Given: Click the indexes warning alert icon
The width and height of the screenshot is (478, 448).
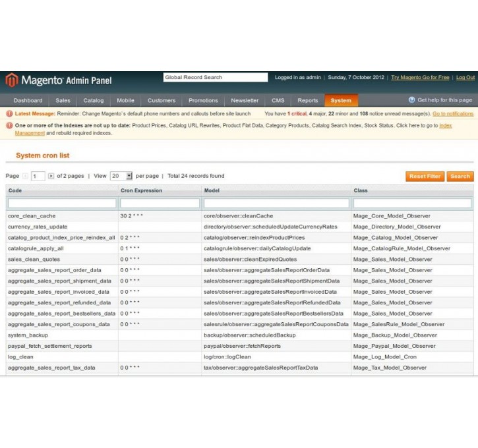Looking at the screenshot, I should point(9,125).
